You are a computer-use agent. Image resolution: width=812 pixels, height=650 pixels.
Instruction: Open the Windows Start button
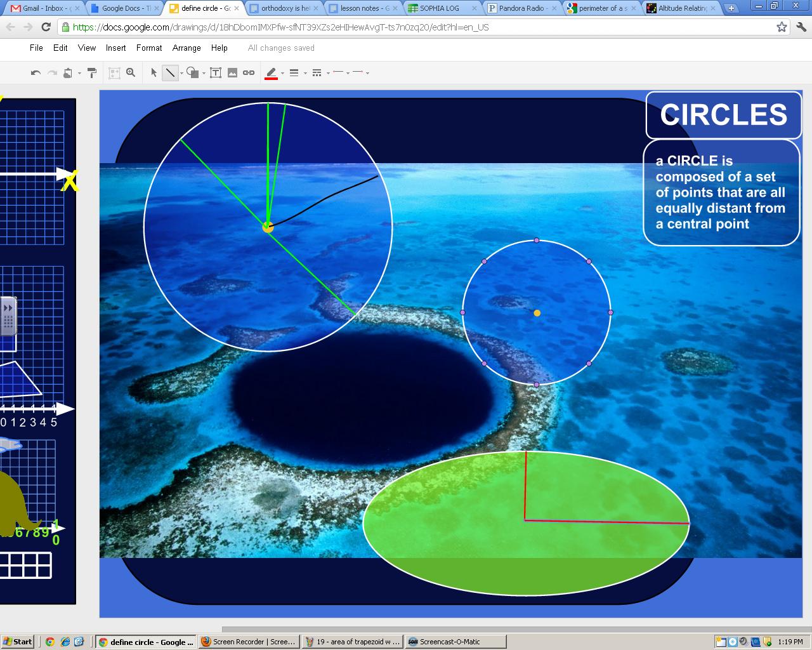tap(18, 642)
